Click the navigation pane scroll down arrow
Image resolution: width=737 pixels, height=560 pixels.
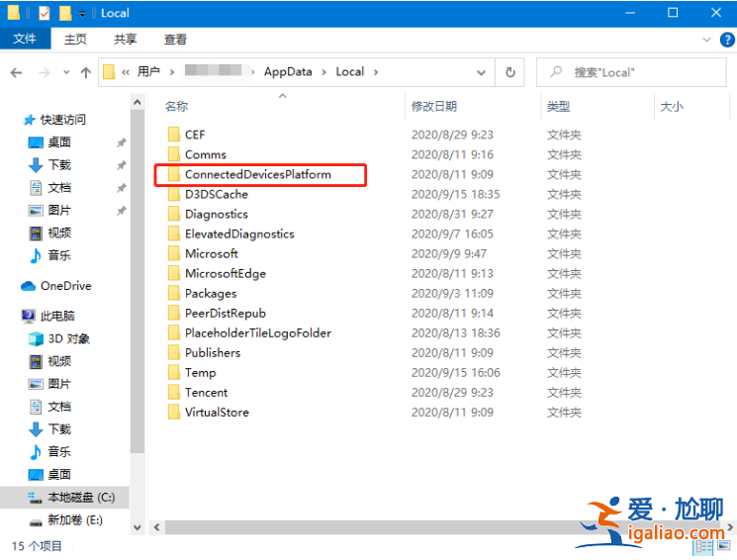pyautogui.click(x=138, y=527)
